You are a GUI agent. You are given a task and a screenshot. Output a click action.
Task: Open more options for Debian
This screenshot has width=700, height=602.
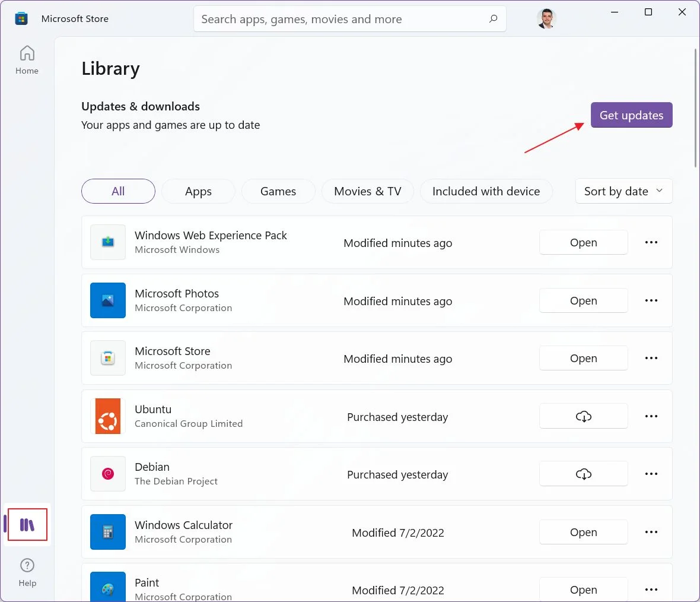click(651, 474)
